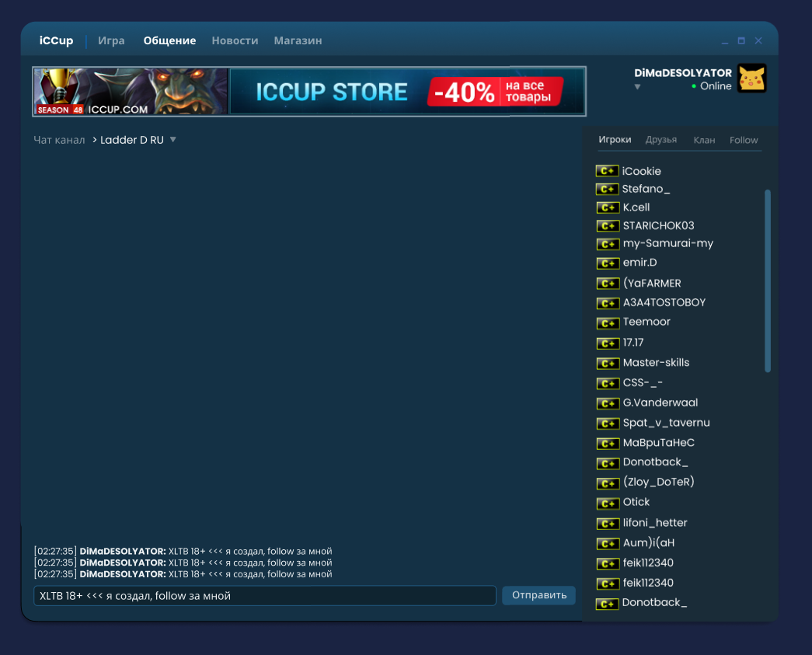This screenshot has height=655, width=812.
Task: Click the chat message input field
Action: tap(265, 595)
